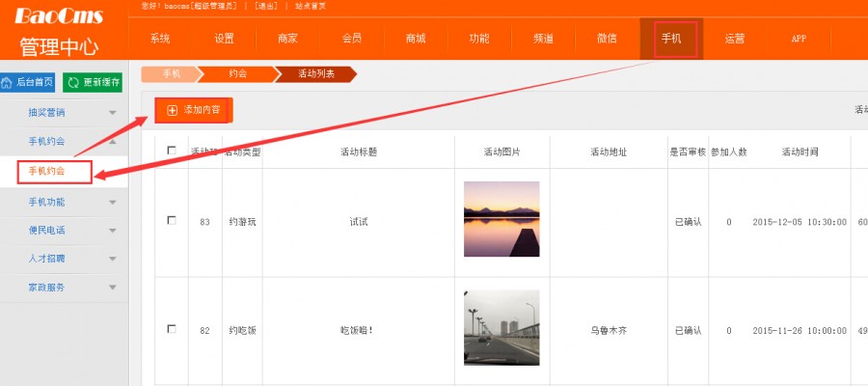Click the 活动标题 column header
This screenshot has width=868, height=386.
point(359,152)
